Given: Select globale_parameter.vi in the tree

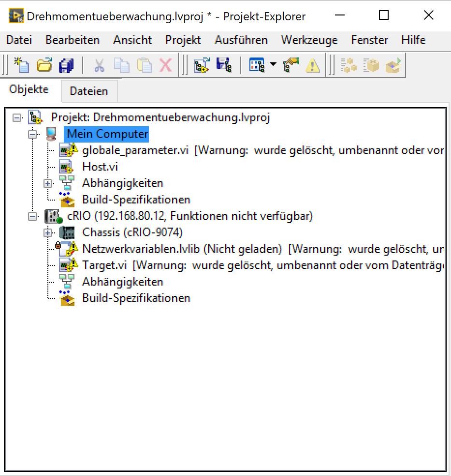Looking at the screenshot, I should coord(135,150).
